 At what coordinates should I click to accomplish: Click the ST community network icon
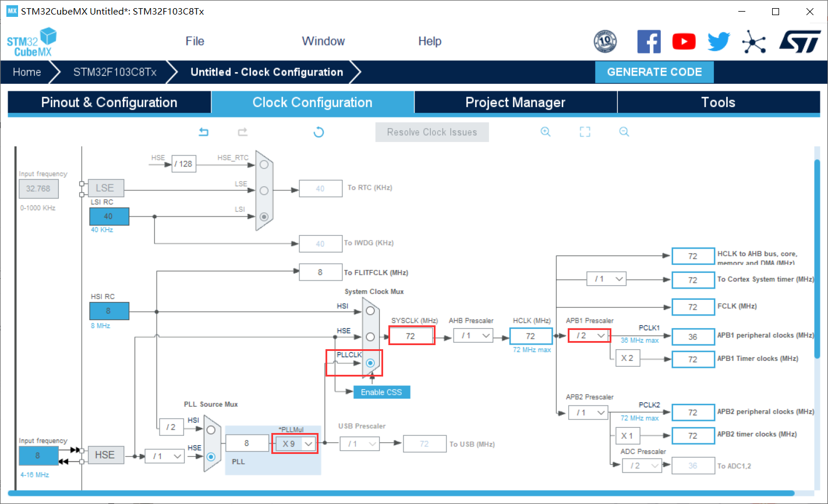[754, 41]
